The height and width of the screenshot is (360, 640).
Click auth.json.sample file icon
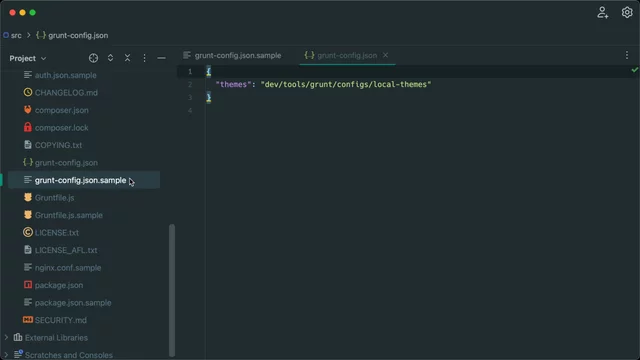pyautogui.click(x=27, y=75)
